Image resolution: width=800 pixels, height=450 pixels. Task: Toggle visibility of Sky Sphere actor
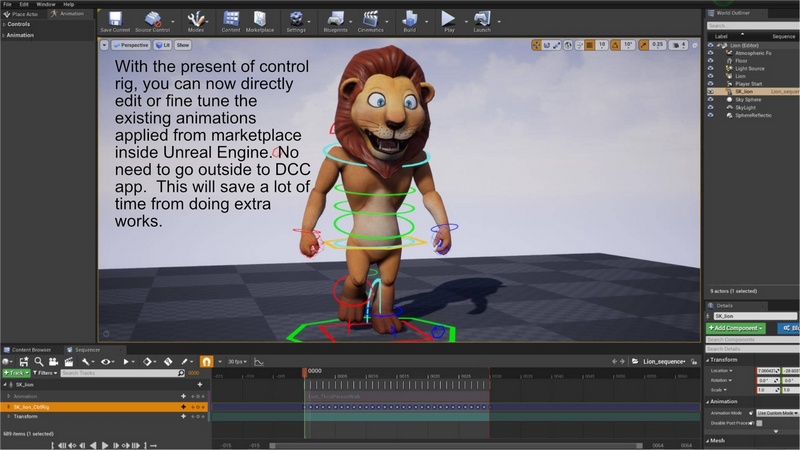[710, 98]
